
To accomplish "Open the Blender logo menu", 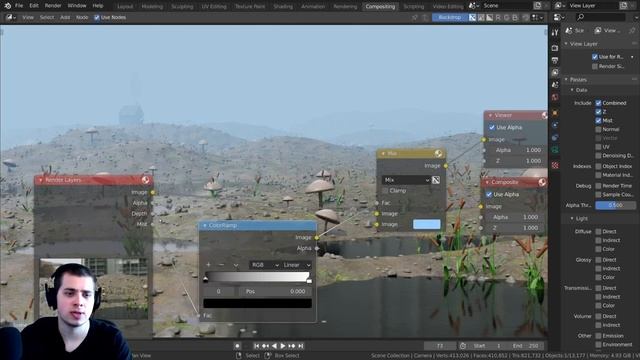I will pos(8,6).
